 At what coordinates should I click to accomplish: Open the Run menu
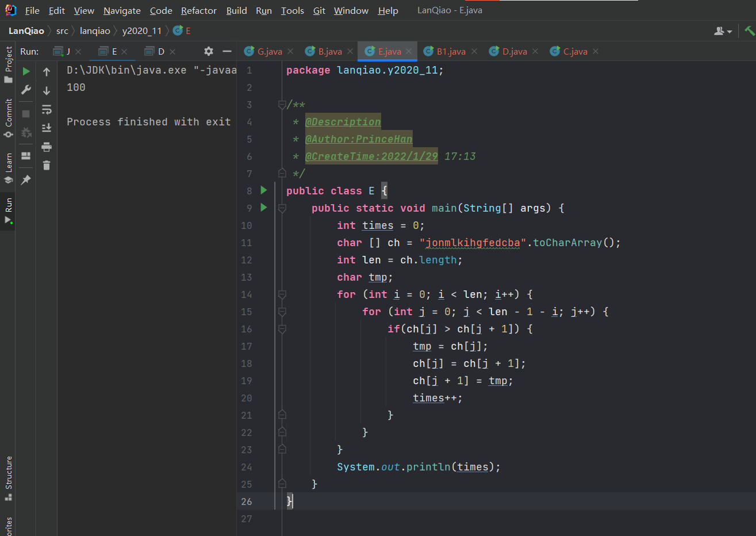coord(264,10)
